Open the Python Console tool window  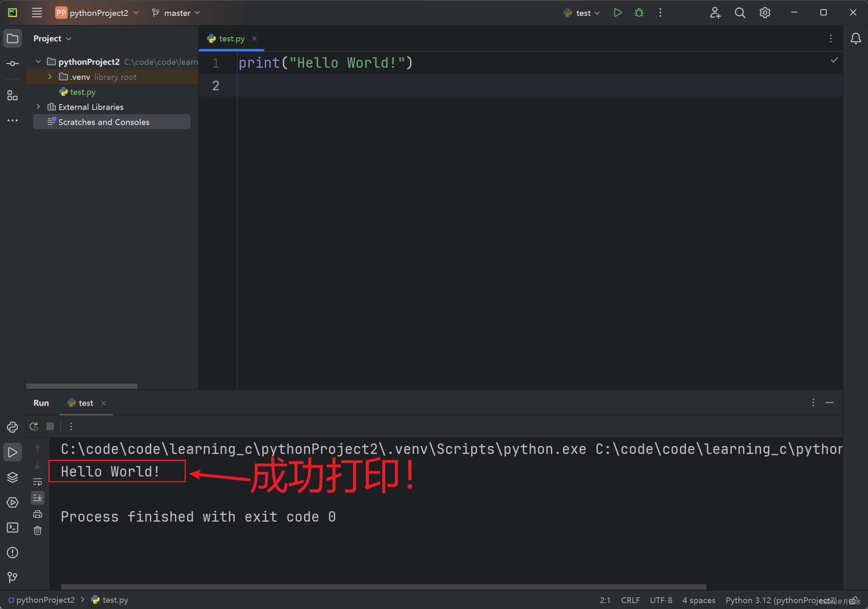(13, 427)
